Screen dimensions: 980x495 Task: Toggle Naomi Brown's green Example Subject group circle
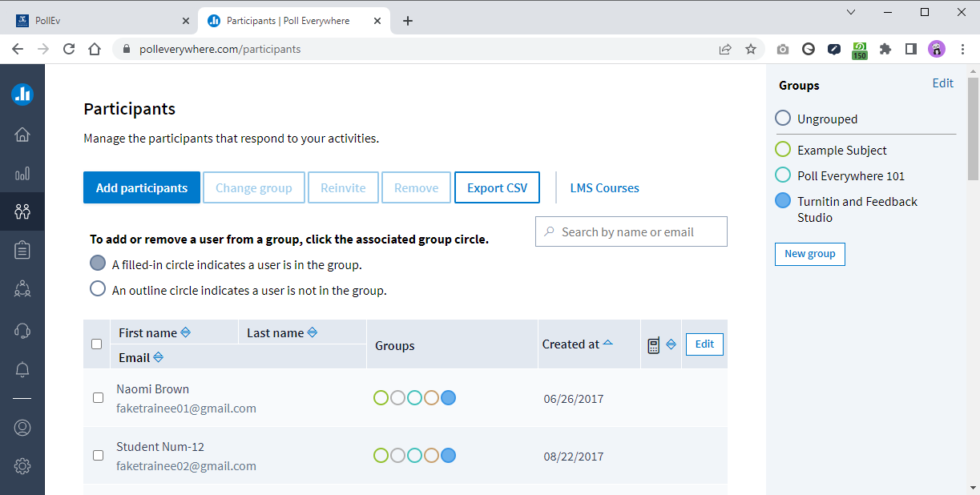point(381,397)
